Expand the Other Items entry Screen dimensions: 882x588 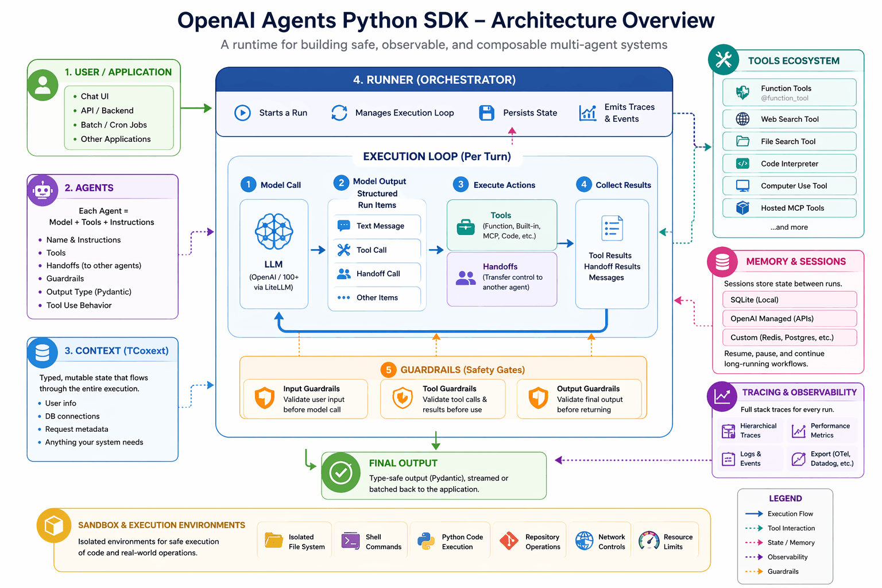376,297
